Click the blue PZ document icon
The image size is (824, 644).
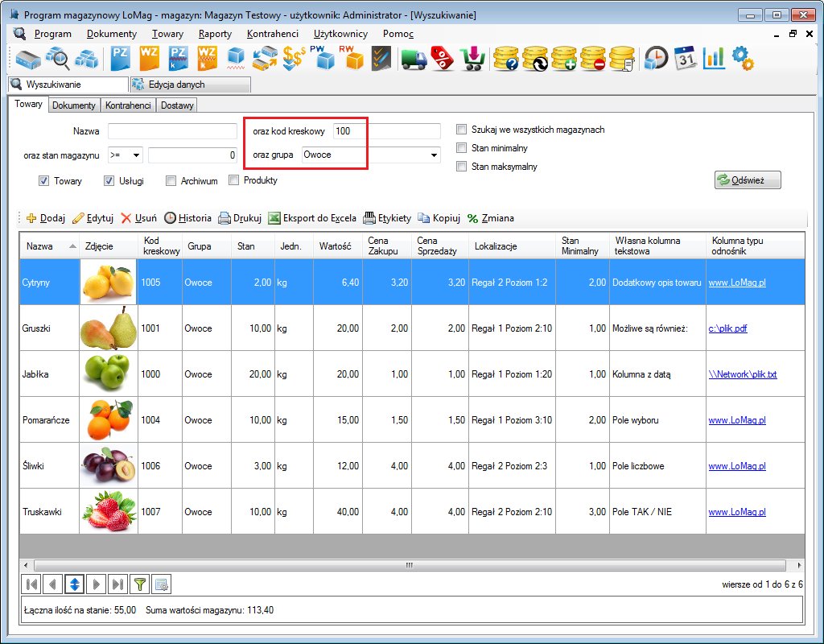(121, 59)
